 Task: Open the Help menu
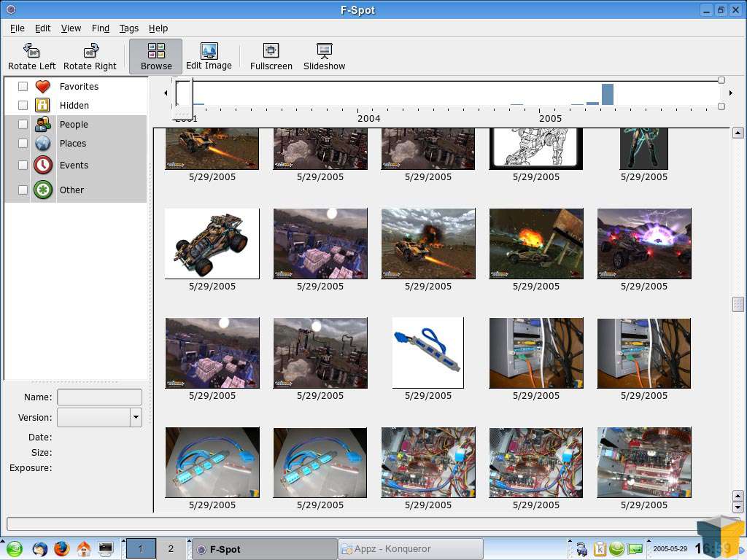(x=158, y=28)
